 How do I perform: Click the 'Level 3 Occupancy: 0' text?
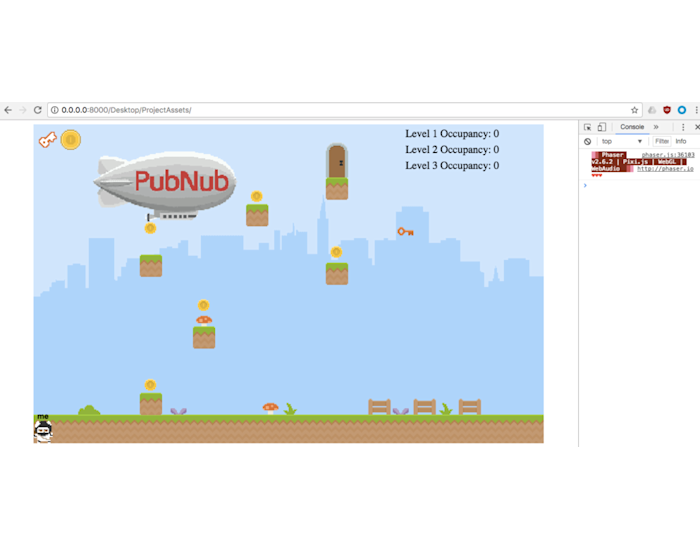[x=452, y=166]
